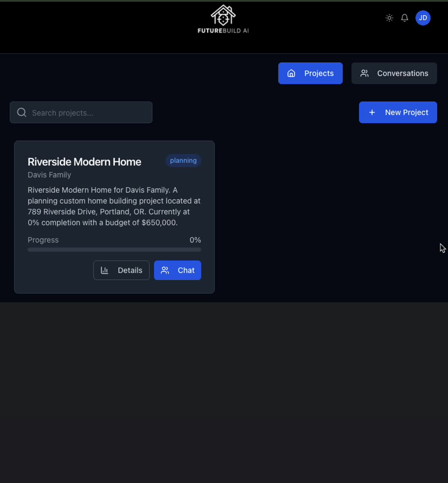The width and height of the screenshot is (448, 483).
Task: Switch to the Conversations tab
Action: click(x=394, y=73)
